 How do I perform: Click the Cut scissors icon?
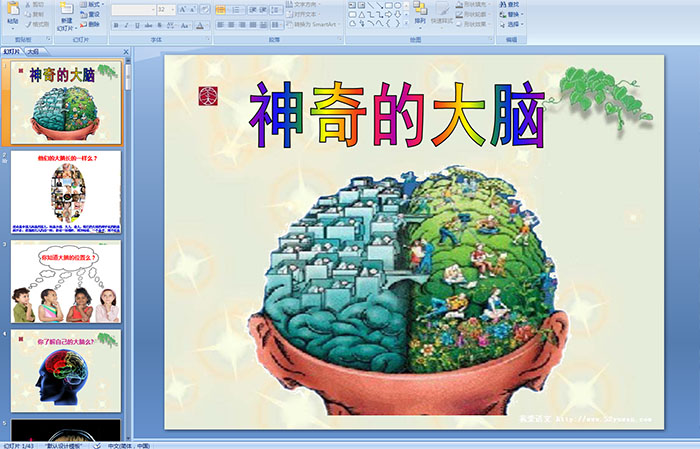click(x=28, y=4)
